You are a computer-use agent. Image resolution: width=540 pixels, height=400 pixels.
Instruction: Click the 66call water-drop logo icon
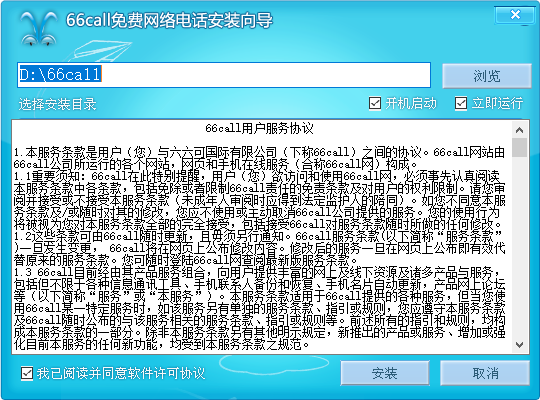(x=39, y=28)
